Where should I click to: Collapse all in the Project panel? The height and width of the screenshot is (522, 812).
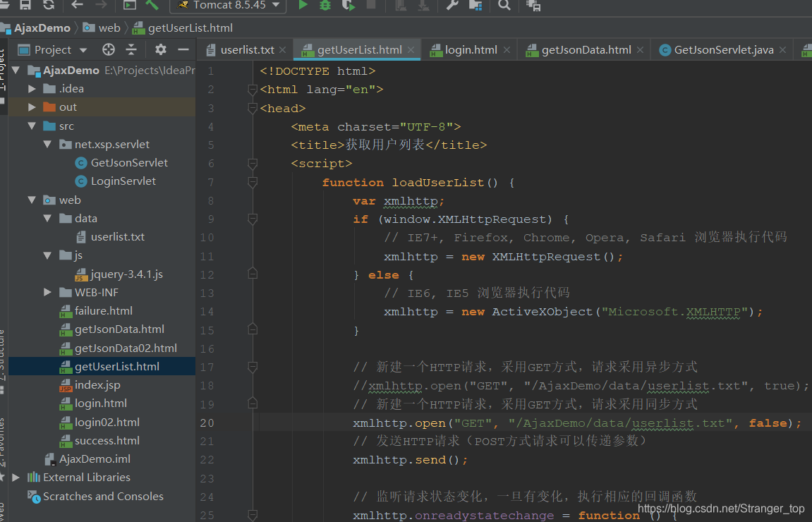coord(131,49)
